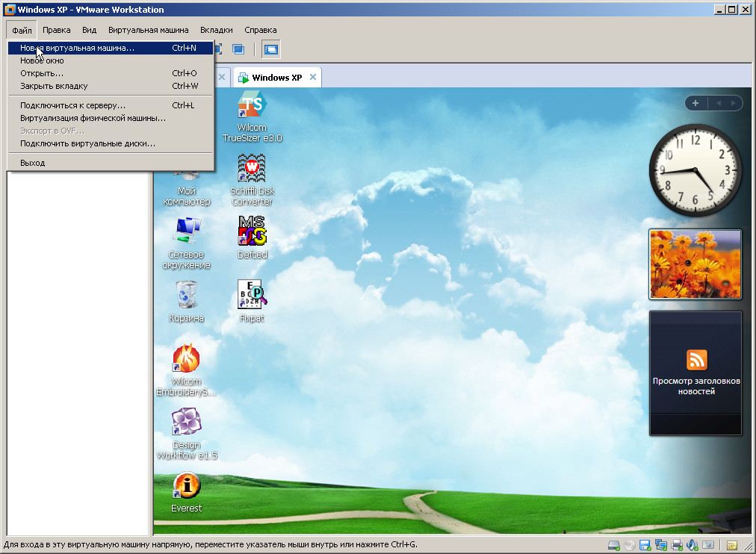Switch to the Windows XP tab
The width and height of the screenshot is (756, 554).
[276, 78]
